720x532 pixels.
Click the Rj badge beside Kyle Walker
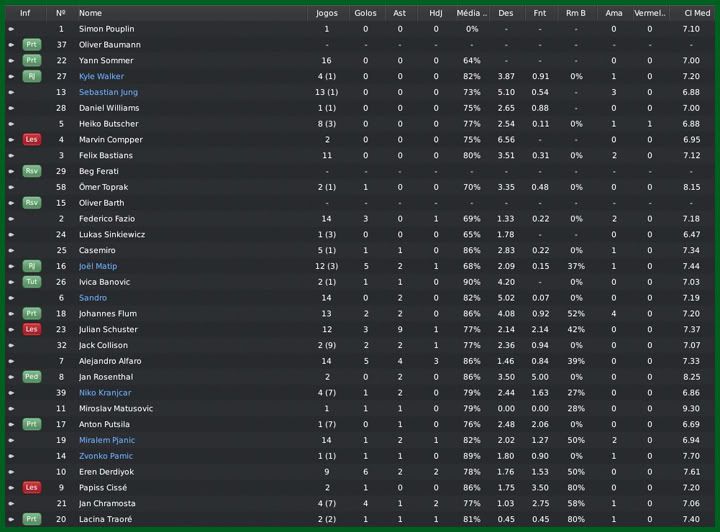(x=31, y=77)
